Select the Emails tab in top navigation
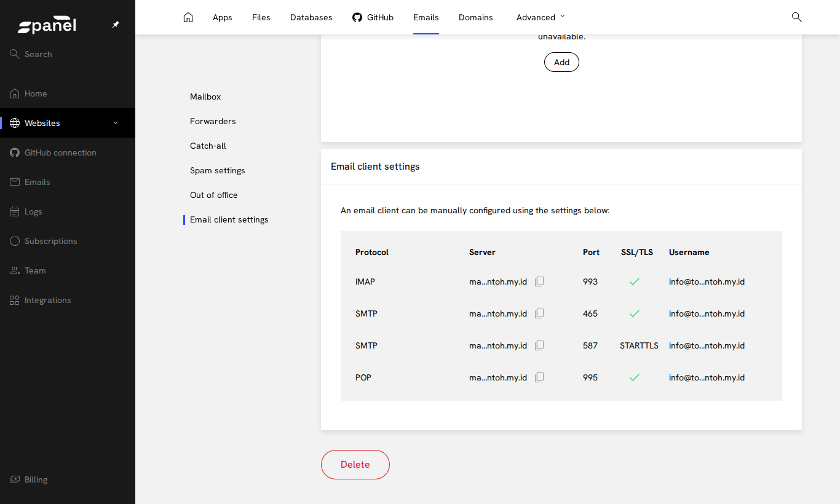The image size is (840, 504). [426, 17]
